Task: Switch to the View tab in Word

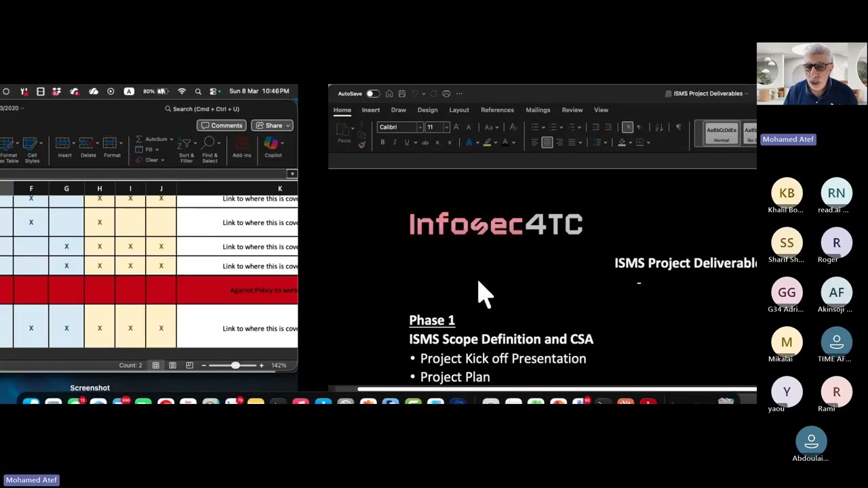Action: point(601,110)
